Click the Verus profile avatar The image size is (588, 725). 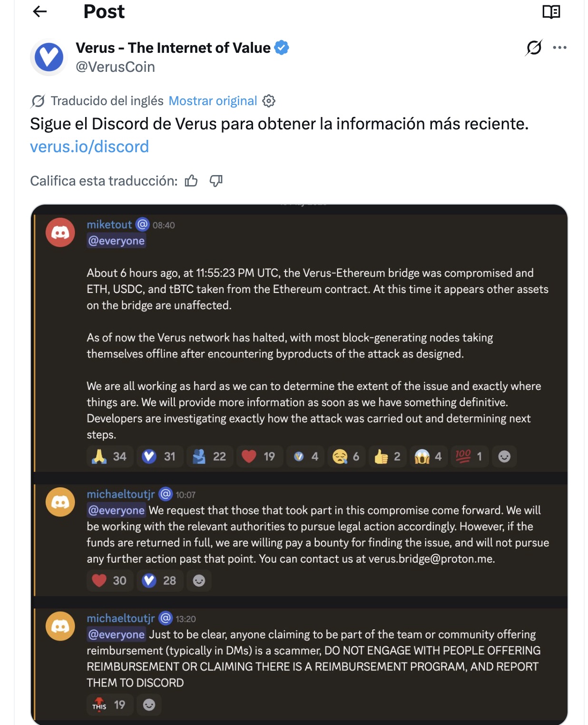pyautogui.click(x=49, y=57)
